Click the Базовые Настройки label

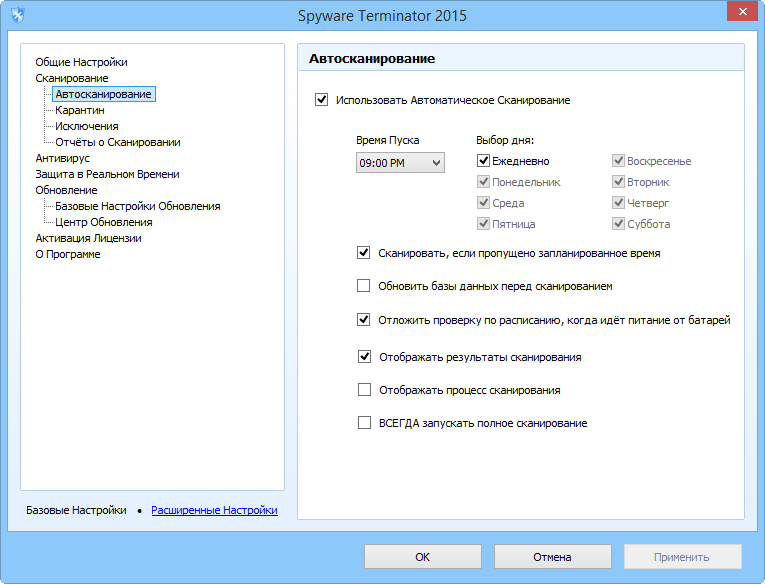tap(76, 510)
